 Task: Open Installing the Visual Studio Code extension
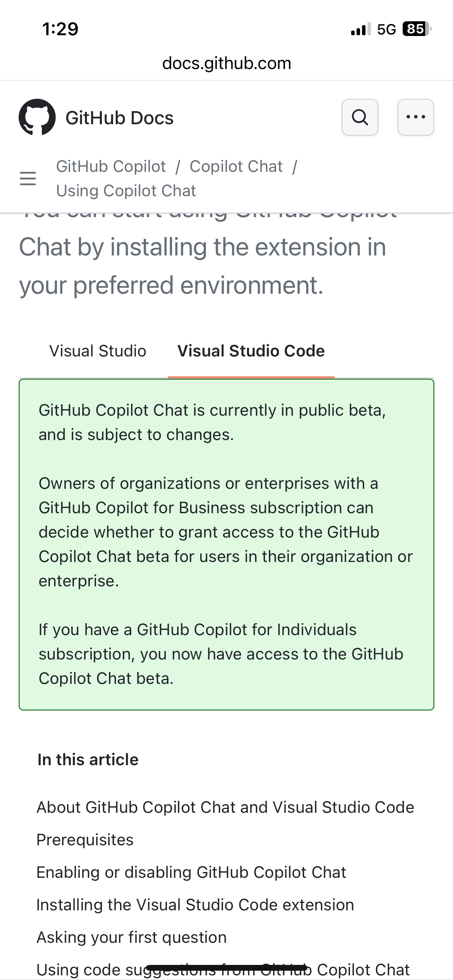pos(195,905)
